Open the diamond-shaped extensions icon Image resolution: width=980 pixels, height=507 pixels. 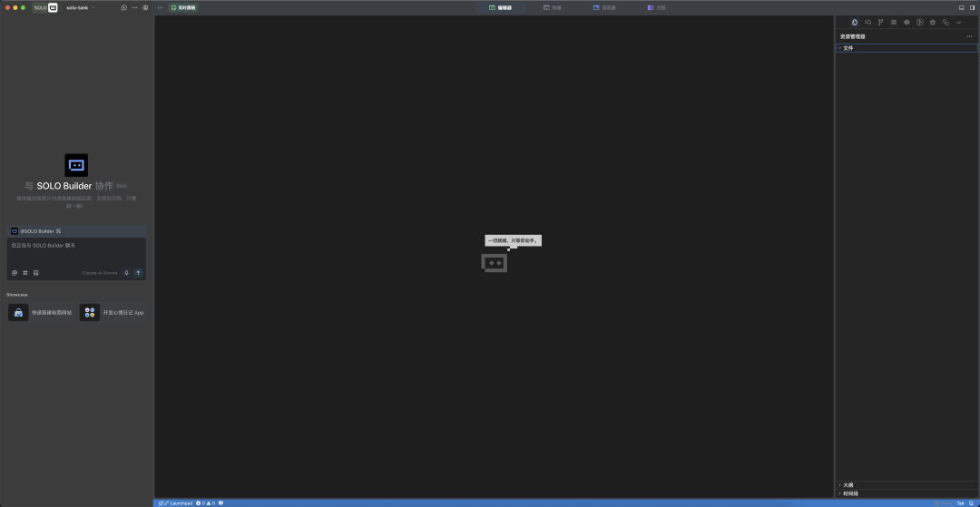click(x=906, y=23)
